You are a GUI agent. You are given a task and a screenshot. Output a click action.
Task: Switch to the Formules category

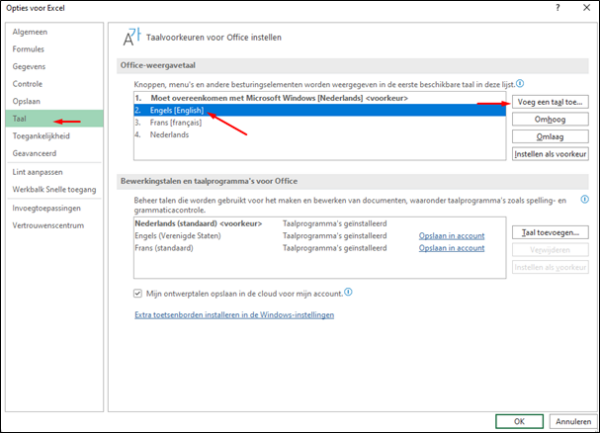28,50
